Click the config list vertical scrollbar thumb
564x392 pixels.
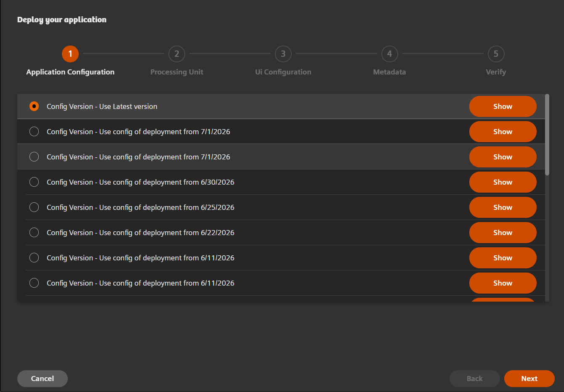547,135
